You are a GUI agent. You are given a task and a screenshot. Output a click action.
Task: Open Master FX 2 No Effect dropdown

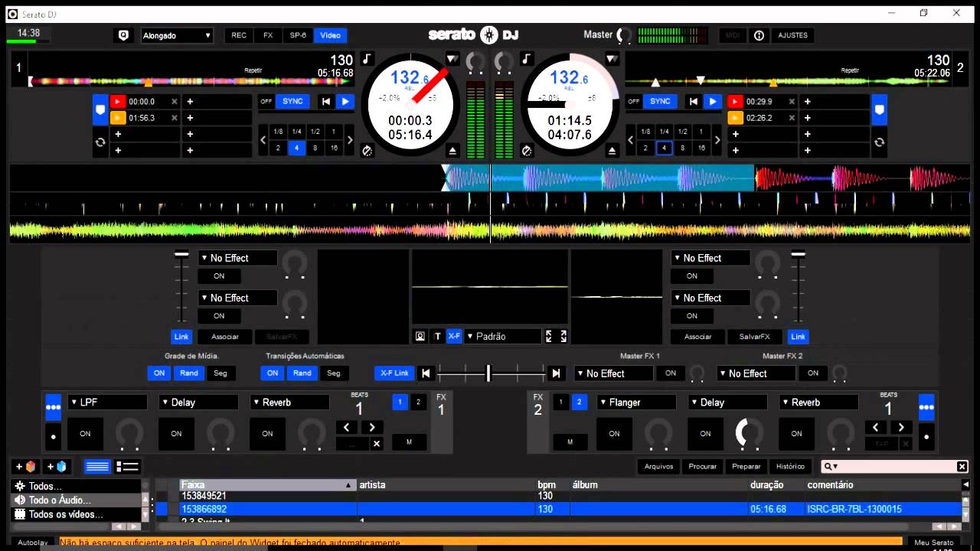[x=756, y=373]
